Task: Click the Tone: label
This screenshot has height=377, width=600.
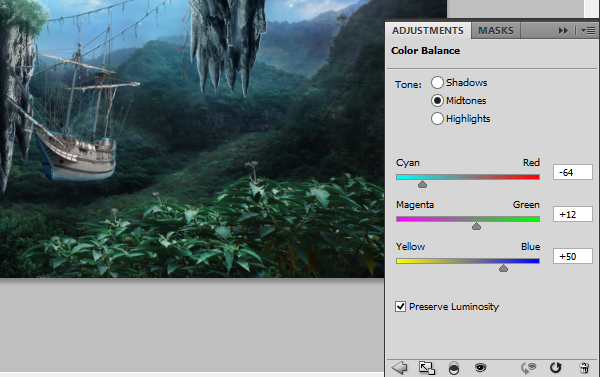Action: [408, 85]
